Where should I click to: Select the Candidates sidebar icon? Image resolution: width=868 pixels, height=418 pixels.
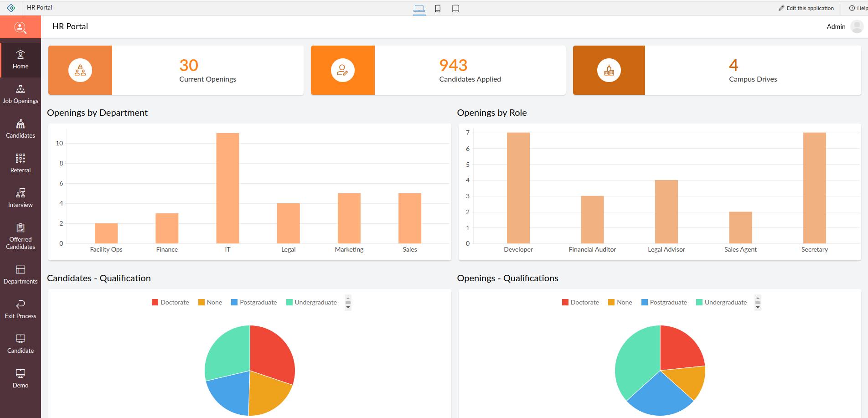coord(20,128)
